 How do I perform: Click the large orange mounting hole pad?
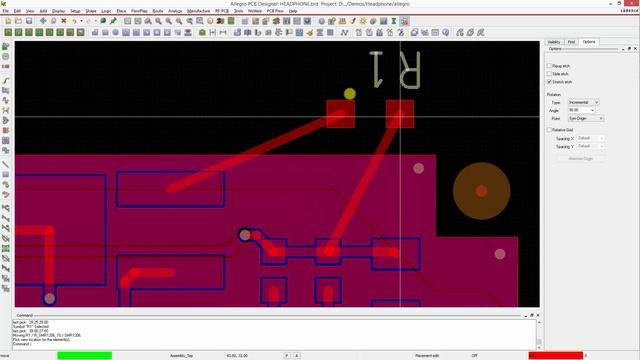[x=482, y=191]
